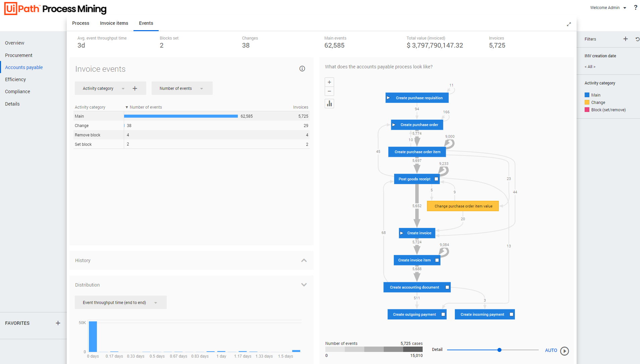
Task: Add a favorite with plus icon
Action: [58, 323]
